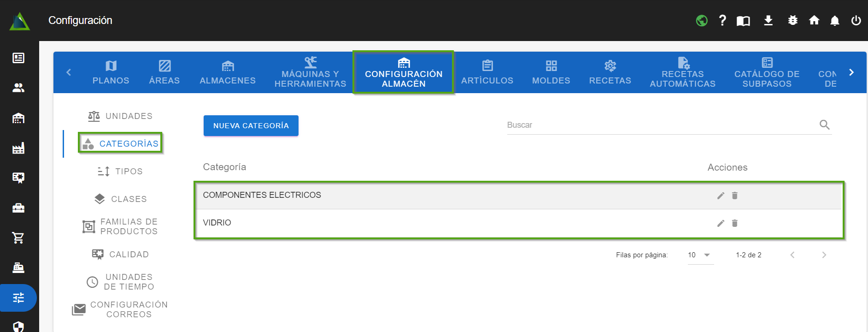The height and width of the screenshot is (332, 868).
Task: Click the globe language icon in header
Action: point(702,21)
